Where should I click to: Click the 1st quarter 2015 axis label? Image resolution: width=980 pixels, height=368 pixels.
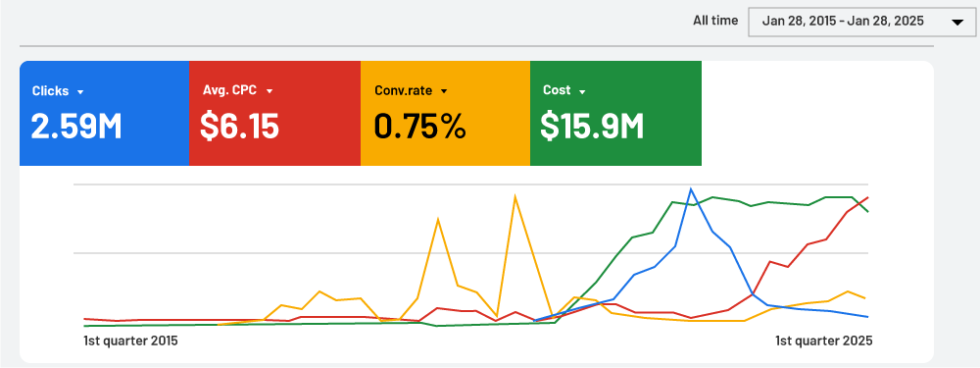coord(130,342)
